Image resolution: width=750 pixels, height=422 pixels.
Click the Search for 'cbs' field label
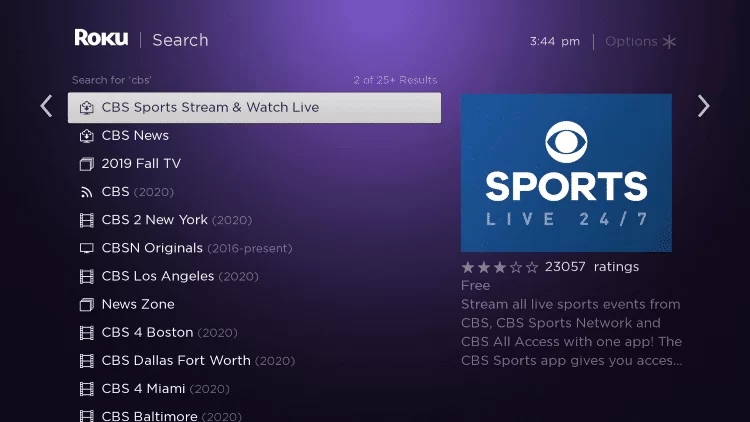111,80
